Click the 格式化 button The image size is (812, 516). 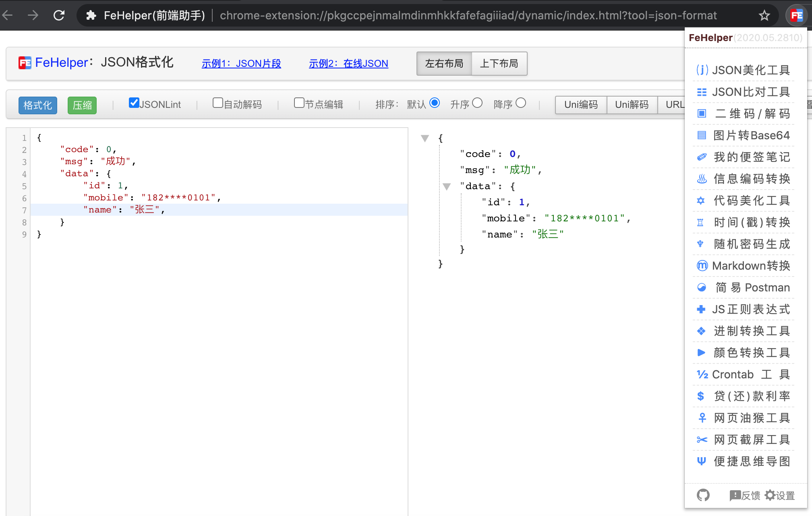(38, 105)
